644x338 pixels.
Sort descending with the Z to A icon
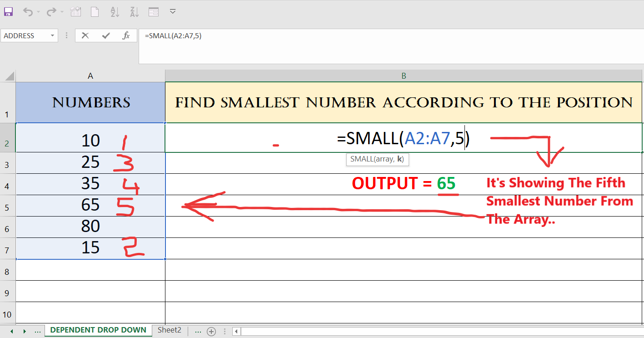(x=134, y=12)
